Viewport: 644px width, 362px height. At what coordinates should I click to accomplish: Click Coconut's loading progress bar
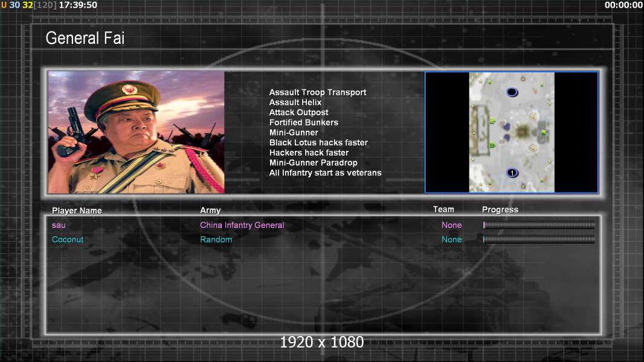pos(538,239)
